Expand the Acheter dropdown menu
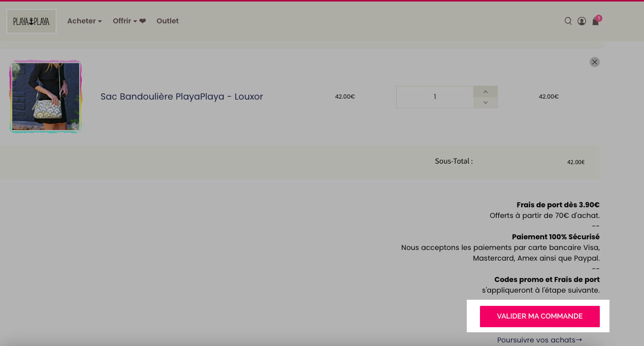 pyautogui.click(x=84, y=21)
